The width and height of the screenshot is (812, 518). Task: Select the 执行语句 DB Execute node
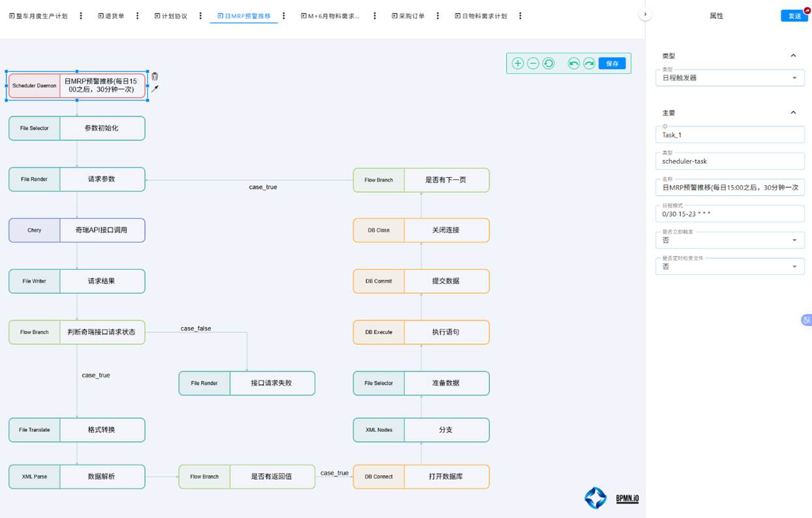421,332
